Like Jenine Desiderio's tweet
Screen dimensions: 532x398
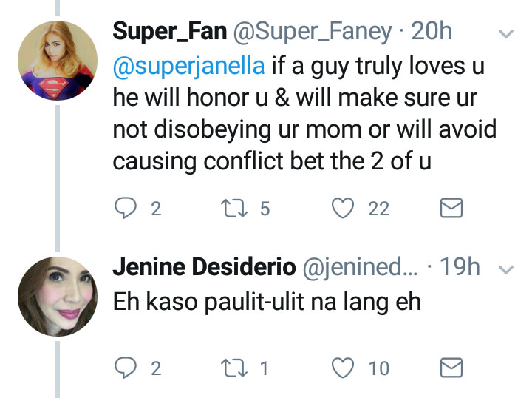click(x=342, y=368)
